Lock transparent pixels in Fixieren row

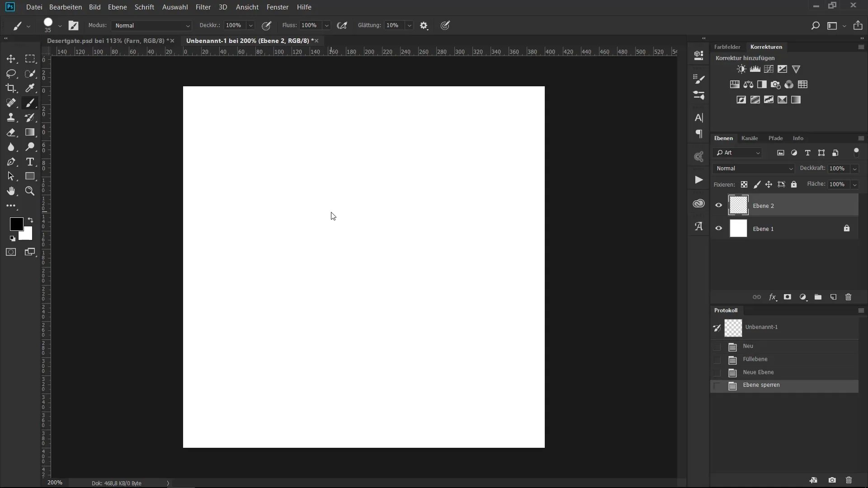(x=744, y=184)
